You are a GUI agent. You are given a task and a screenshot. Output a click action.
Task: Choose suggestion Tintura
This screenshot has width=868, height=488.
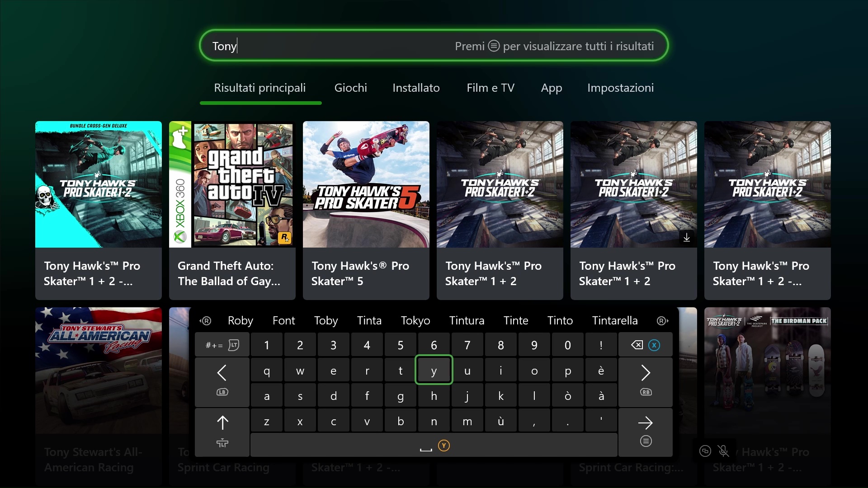(467, 320)
